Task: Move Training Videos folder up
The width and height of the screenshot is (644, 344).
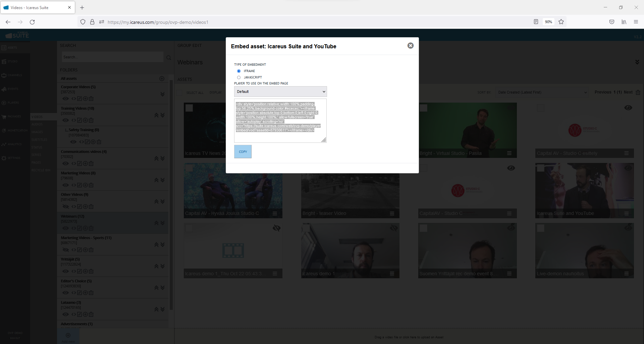Action: click(x=156, y=115)
